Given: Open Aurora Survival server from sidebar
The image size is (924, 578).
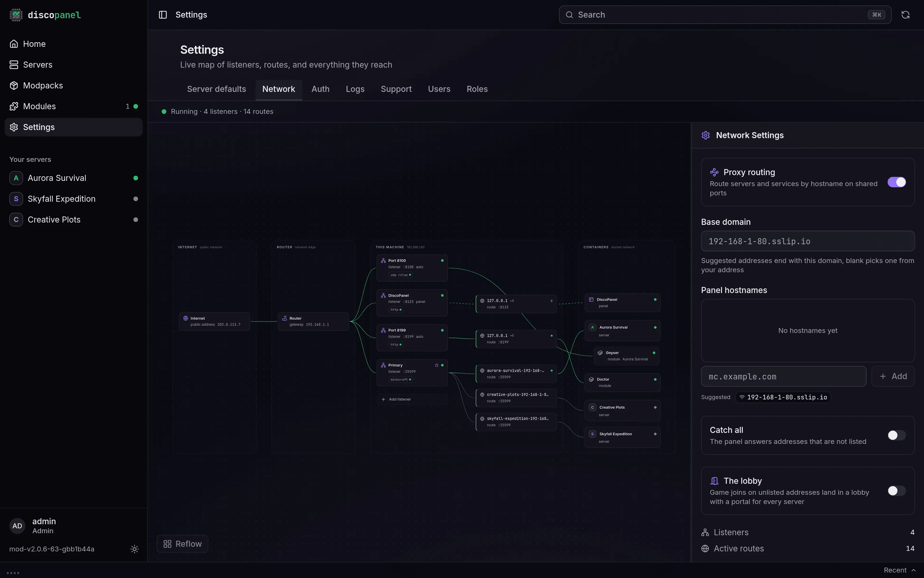Looking at the screenshot, I should [73, 178].
